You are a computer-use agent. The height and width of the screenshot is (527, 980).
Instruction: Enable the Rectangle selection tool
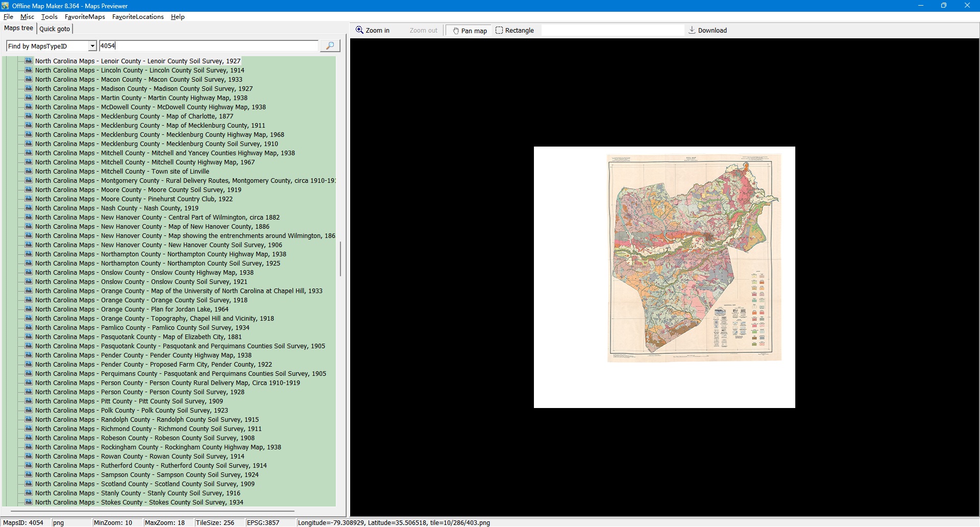514,31
